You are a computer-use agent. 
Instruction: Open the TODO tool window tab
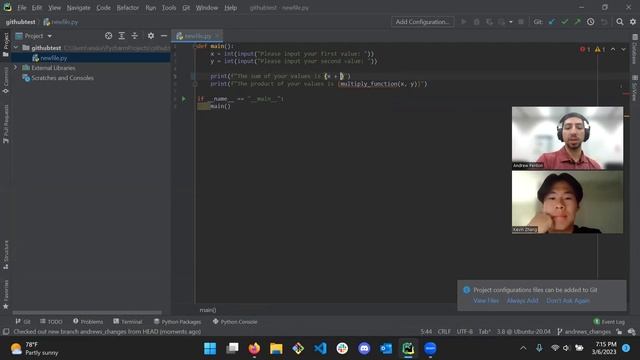pos(51,322)
